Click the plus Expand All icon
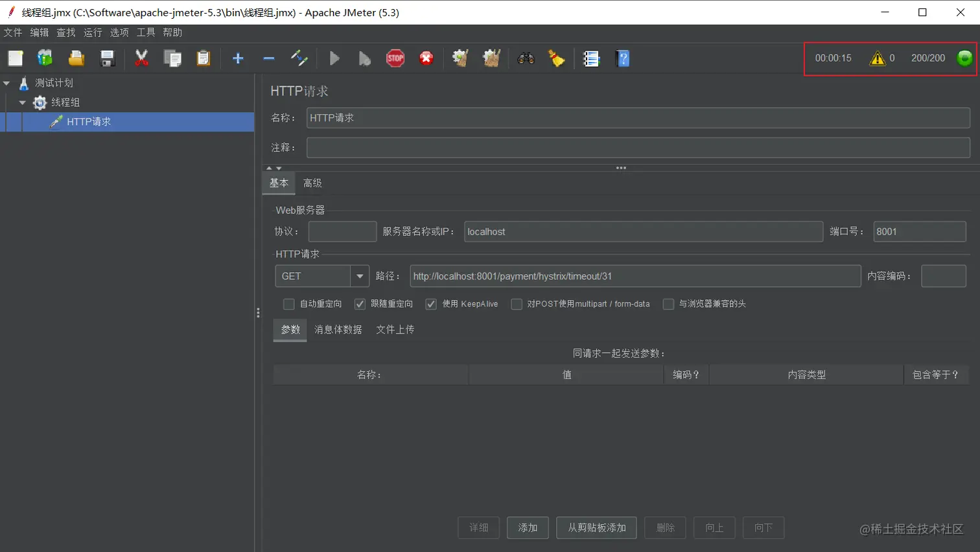The width and height of the screenshot is (980, 552). pos(238,58)
